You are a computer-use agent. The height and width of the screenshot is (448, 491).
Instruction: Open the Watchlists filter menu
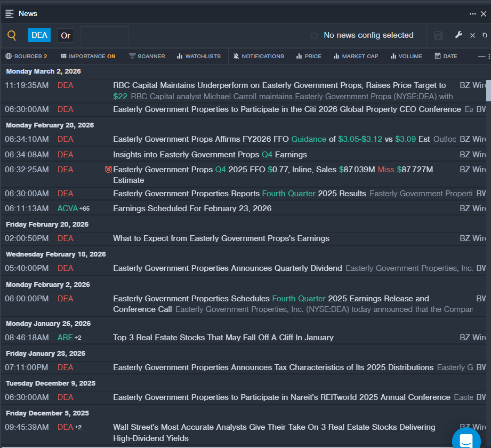click(x=198, y=56)
